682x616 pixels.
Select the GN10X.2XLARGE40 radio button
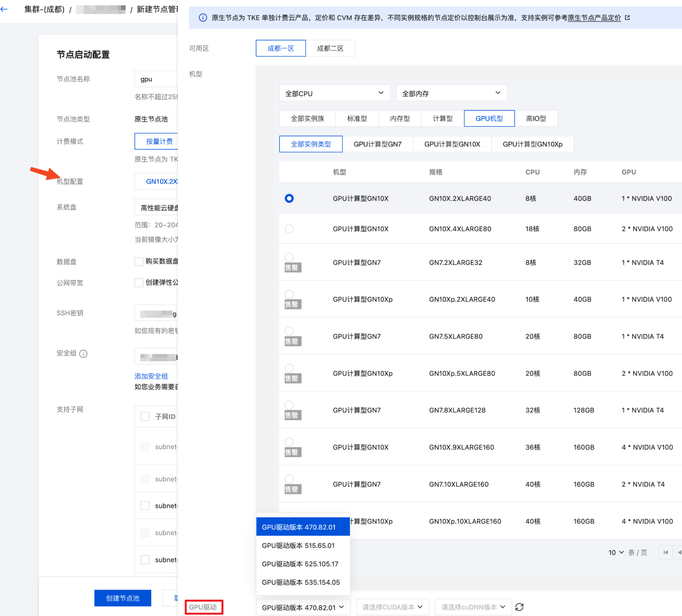[x=289, y=198]
